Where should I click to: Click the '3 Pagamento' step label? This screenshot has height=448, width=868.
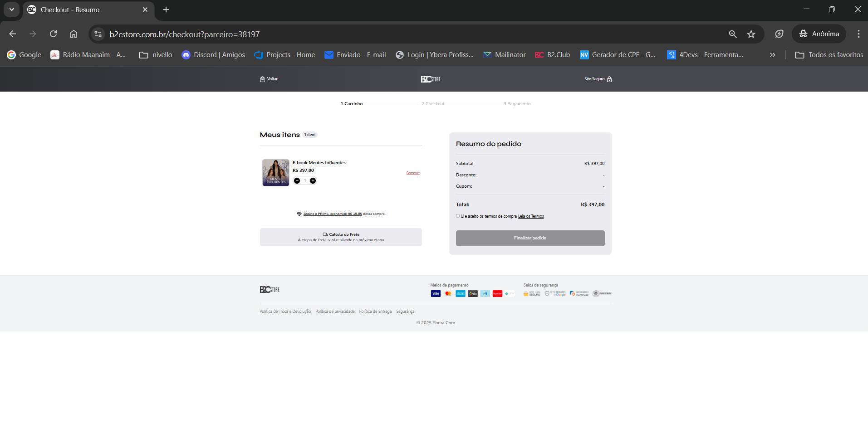[517, 104]
